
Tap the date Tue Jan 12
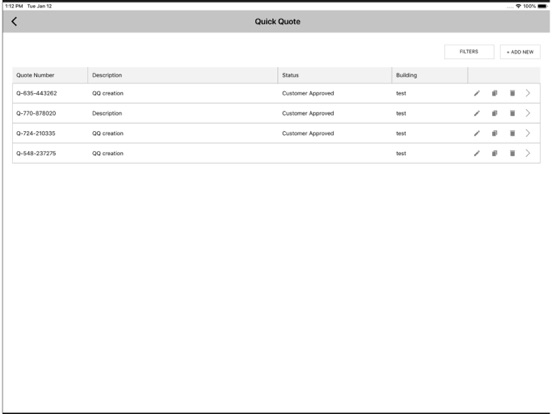pyautogui.click(x=39, y=6)
